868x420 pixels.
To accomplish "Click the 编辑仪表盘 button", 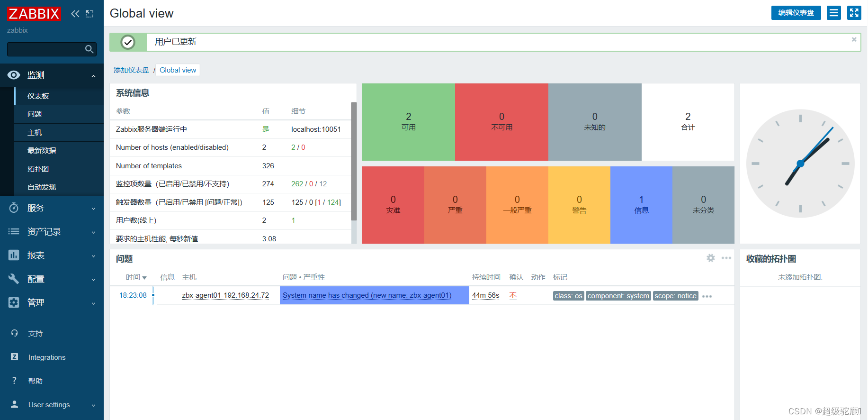I will (x=796, y=13).
